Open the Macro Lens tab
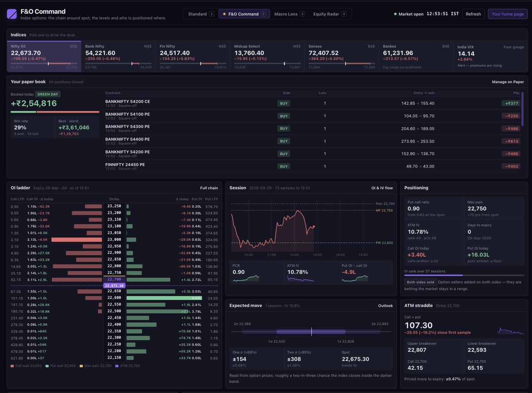532x393 pixels. tap(289, 14)
